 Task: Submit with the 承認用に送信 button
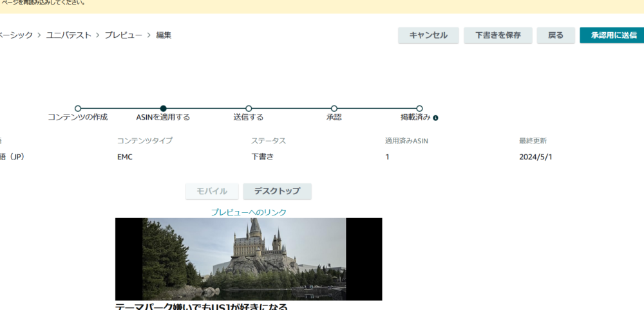(x=612, y=35)
